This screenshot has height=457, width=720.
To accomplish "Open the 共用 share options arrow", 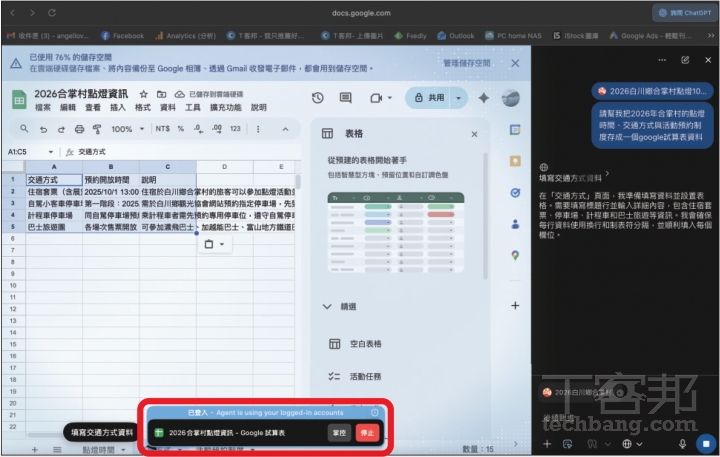I will tap(458, 98).
